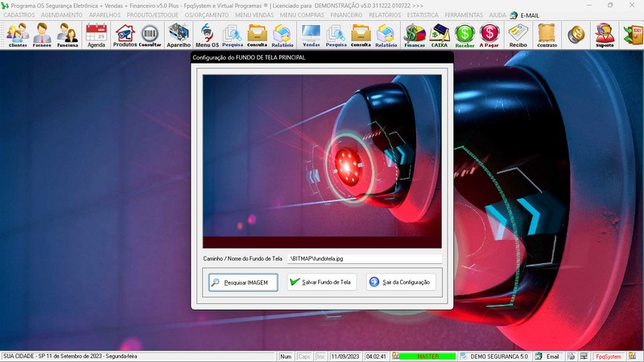Click the Caminho / Nome do Fundo field

coord(364,259)
